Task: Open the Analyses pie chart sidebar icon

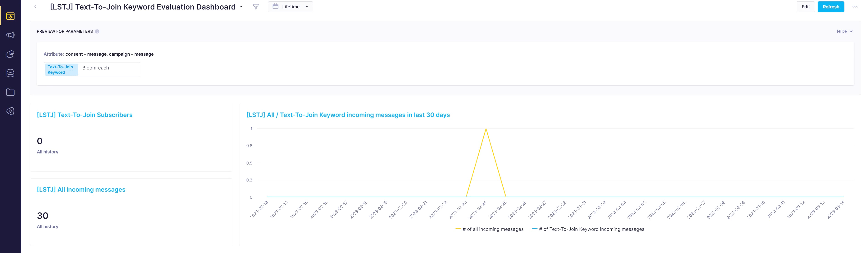Action: click(10, 54)
